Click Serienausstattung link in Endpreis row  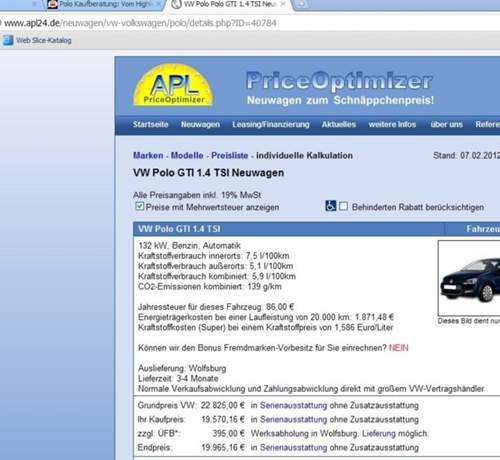click(293, 448)
